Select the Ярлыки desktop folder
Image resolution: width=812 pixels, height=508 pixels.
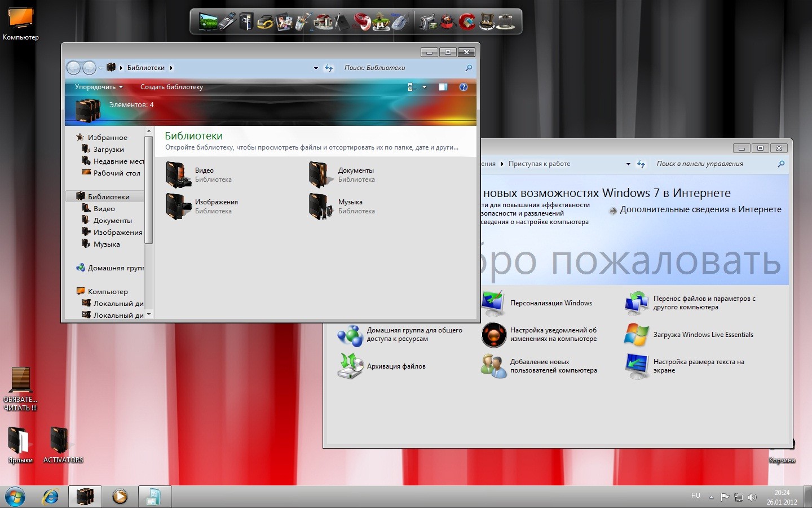click(x=20, y=445)
